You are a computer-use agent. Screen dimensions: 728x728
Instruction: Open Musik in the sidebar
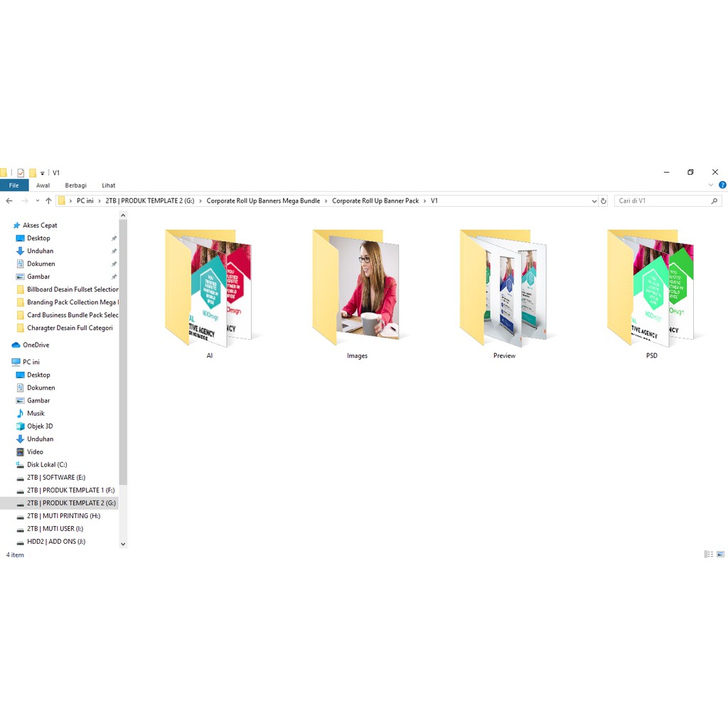point(36,413)
